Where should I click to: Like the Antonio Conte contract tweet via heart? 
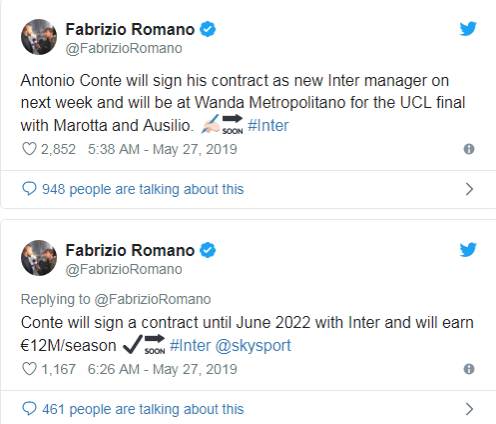click(29, 149)
